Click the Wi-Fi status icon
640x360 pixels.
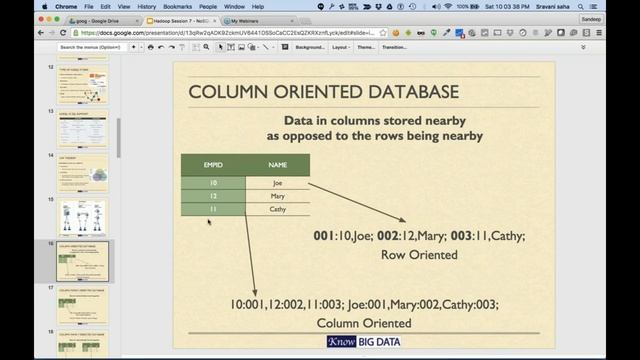click(448, 7)
